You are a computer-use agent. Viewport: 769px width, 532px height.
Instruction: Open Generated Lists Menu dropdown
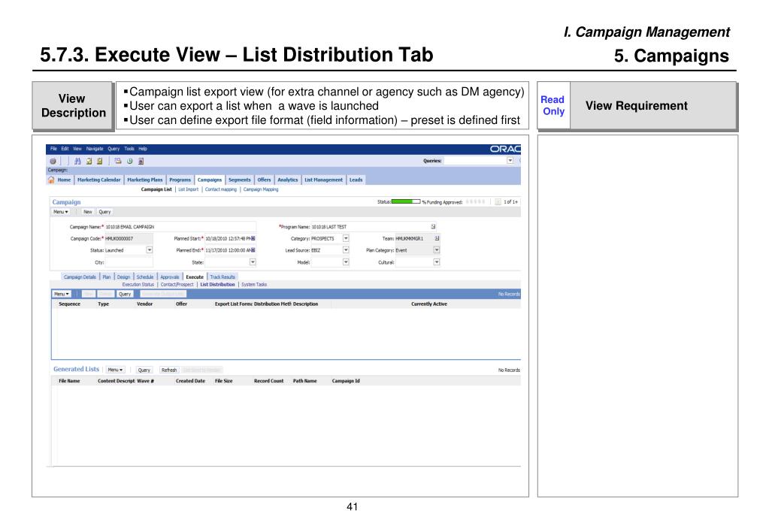point(115,370)
